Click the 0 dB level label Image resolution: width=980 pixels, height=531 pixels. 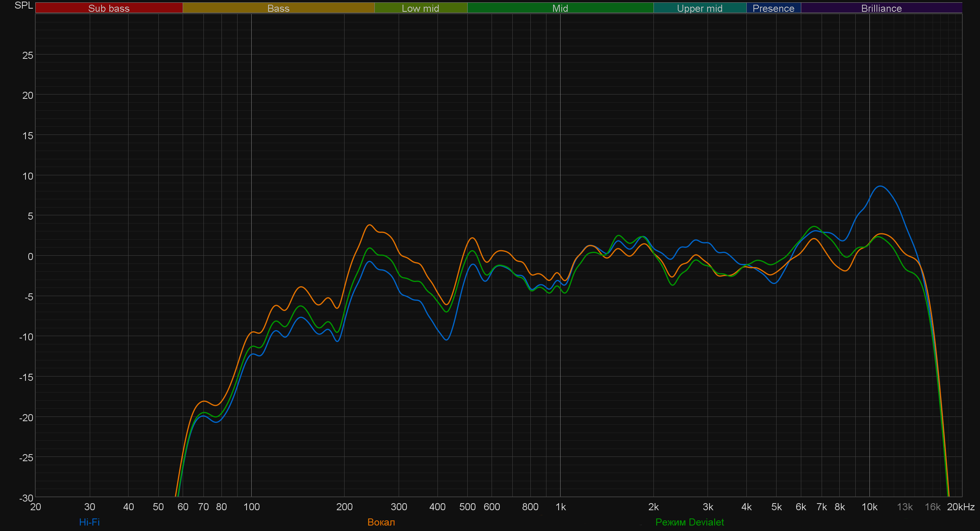pos(30,257)
